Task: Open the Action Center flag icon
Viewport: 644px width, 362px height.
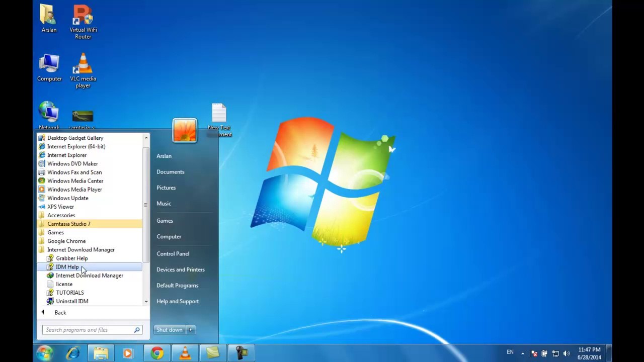Action: [534, 353]
